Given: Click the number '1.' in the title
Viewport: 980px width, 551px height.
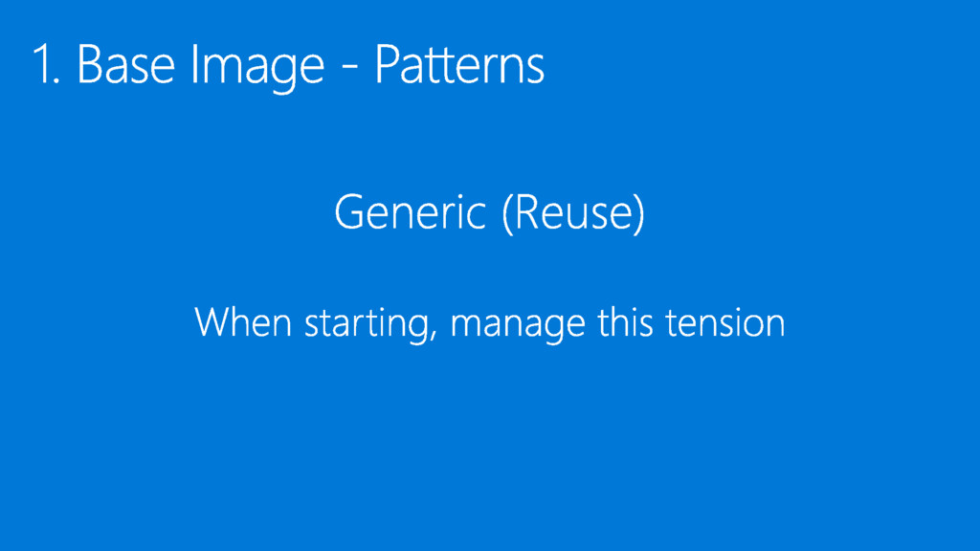Looking at the screenshot, I should (46, 64).
